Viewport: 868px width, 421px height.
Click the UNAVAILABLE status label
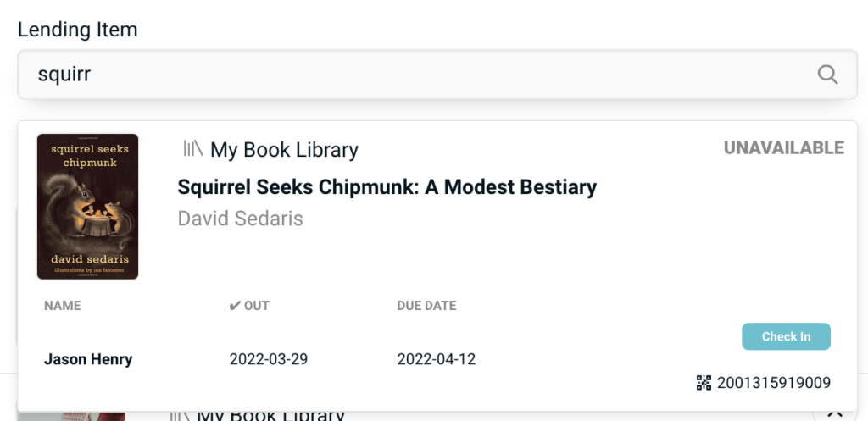click(783, 148)
